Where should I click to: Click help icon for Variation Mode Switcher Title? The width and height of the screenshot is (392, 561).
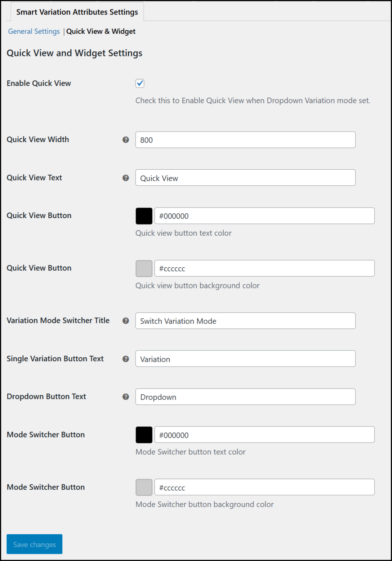pos(126,321)
